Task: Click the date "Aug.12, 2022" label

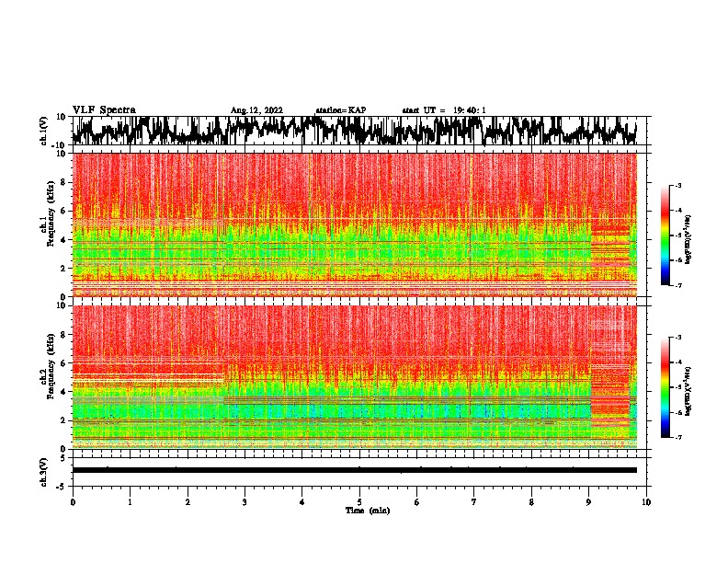Action: [256, 110]
